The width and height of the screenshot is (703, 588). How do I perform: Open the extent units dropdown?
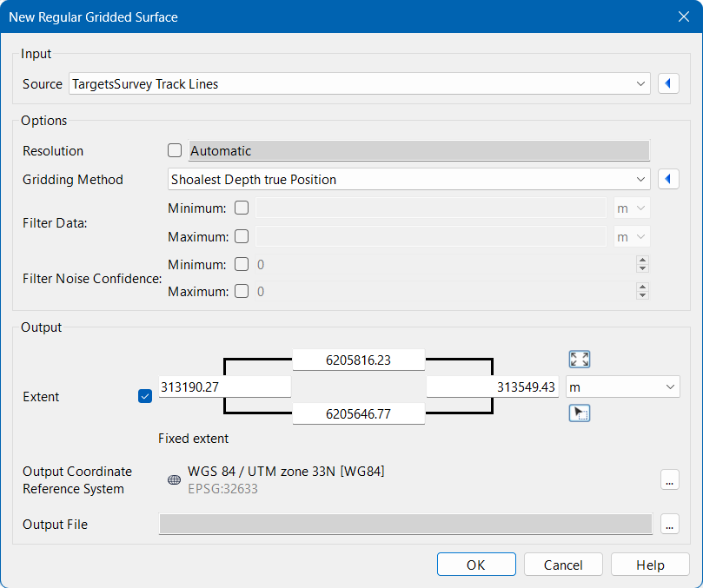[623, 386]
